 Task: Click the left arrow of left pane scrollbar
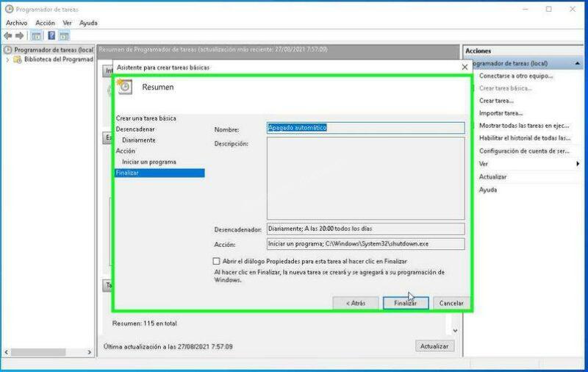pos(7,352)
